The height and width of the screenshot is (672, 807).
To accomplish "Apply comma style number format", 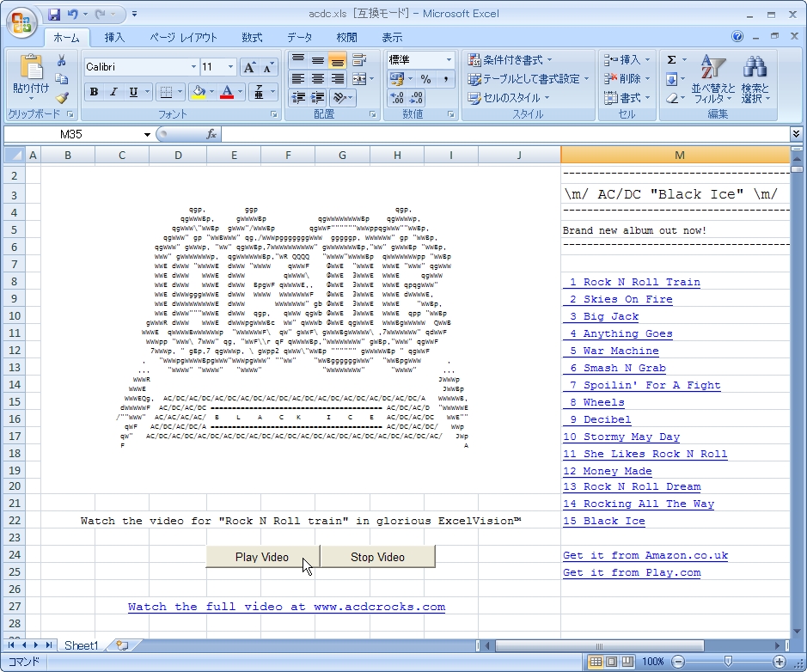I will (446, 79).
